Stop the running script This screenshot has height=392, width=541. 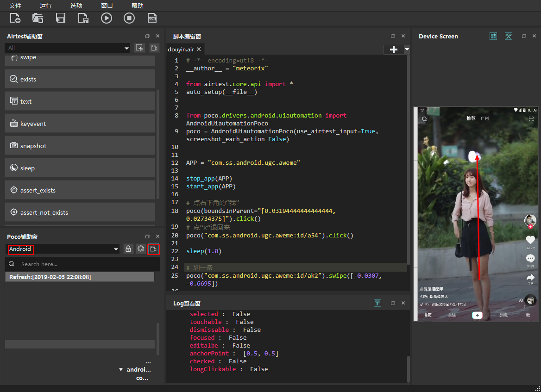point(129,18)
